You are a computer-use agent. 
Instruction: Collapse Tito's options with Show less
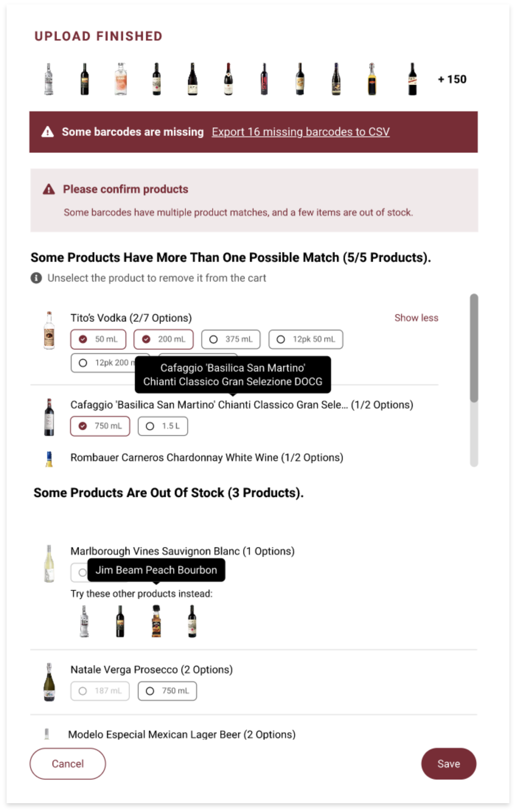416,318
